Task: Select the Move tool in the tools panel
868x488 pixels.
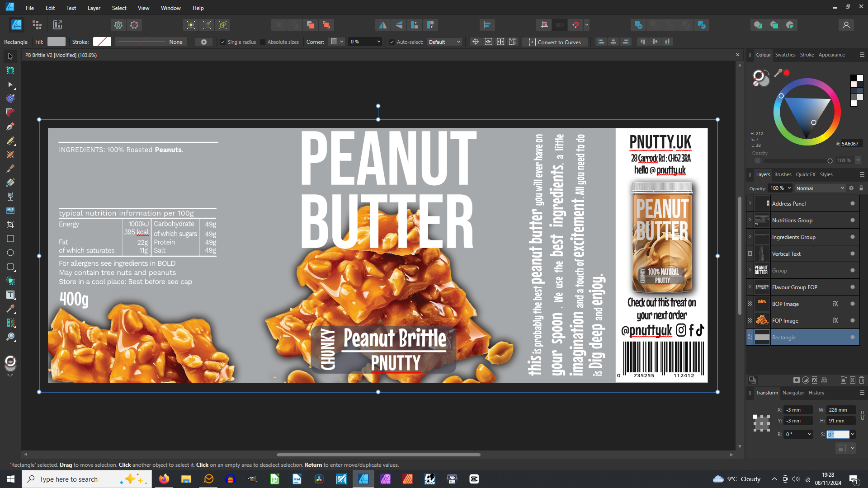Action: tap(10, 56)
